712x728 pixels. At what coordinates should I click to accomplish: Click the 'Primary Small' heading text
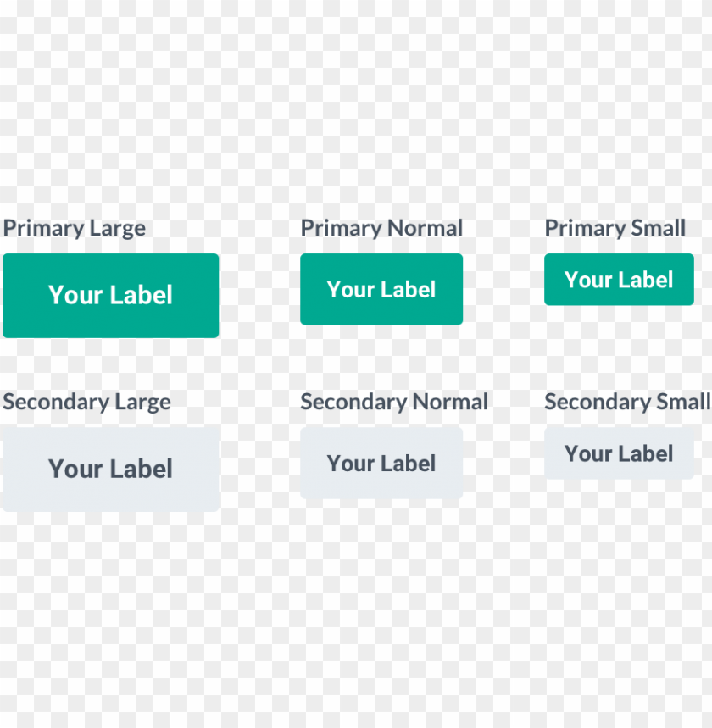point(615,227)
